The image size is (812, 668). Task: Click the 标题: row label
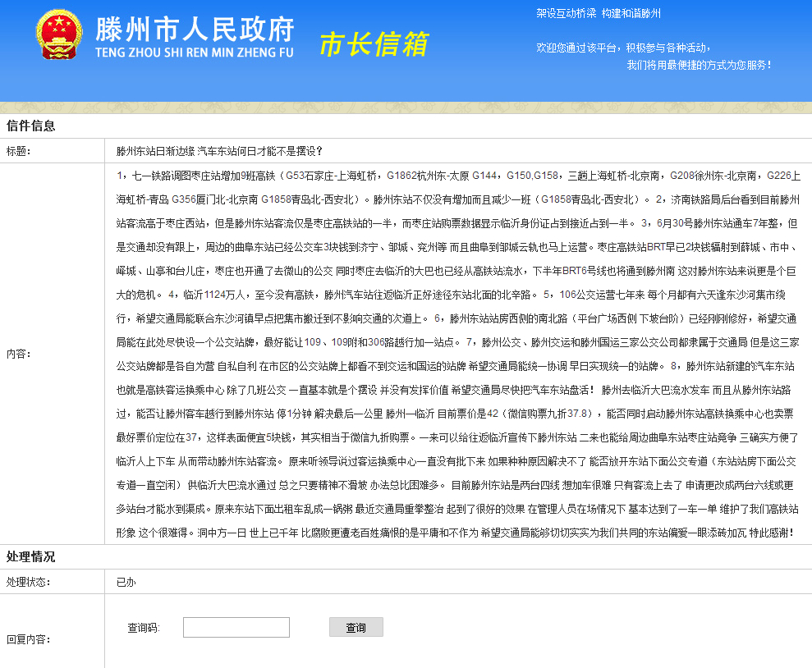19,151
